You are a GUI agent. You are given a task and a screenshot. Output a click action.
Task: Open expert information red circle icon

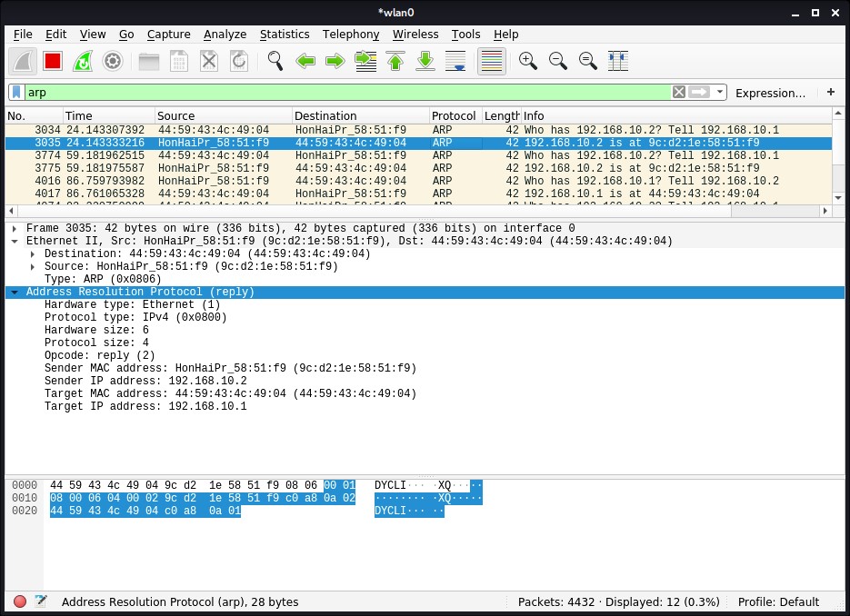pos(19,601)
